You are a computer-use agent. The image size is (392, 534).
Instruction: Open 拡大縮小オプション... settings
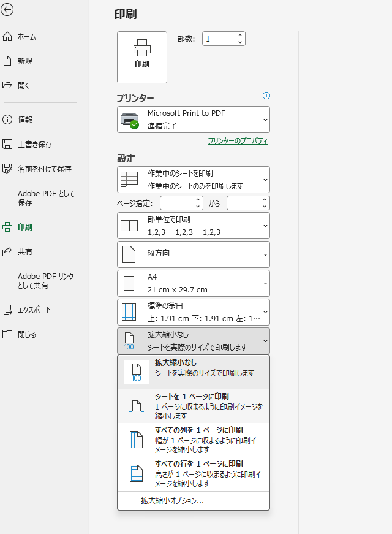[194, 501]
